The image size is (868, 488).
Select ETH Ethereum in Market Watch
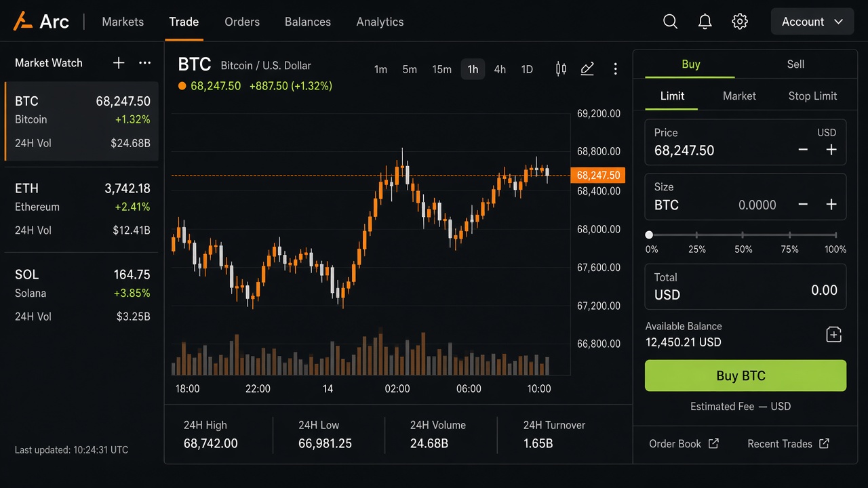81,209
